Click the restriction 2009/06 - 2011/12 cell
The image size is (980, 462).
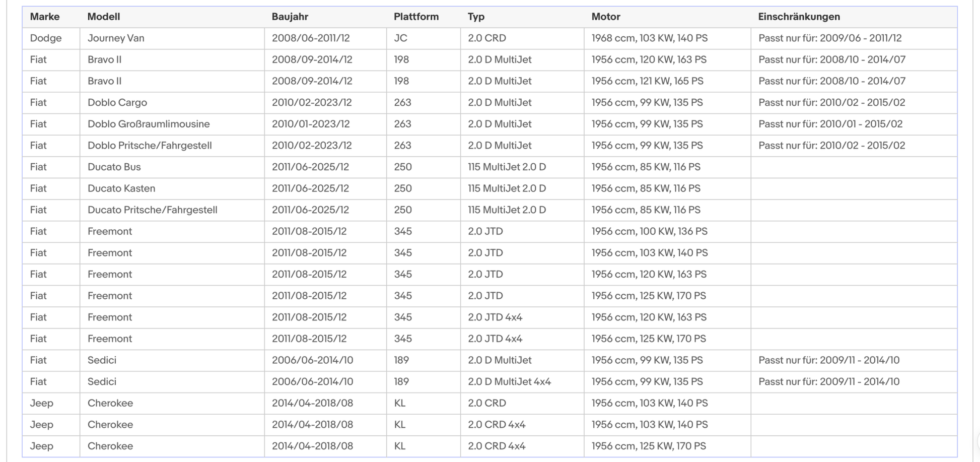(854, 38)
